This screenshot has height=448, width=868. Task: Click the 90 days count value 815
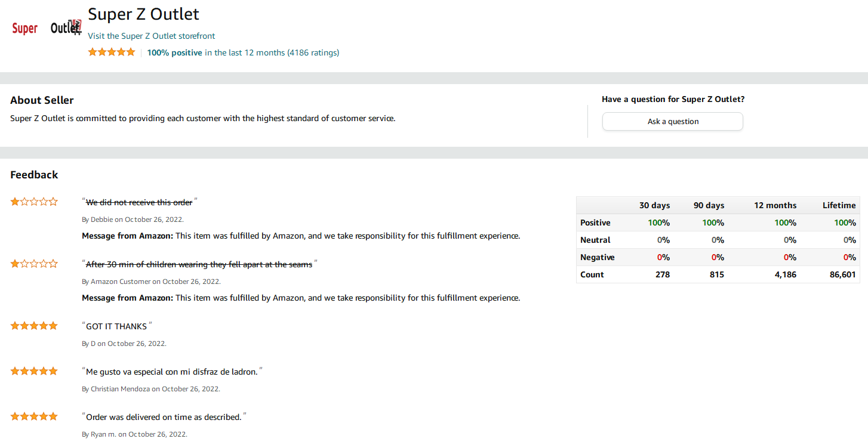[716, 274]
